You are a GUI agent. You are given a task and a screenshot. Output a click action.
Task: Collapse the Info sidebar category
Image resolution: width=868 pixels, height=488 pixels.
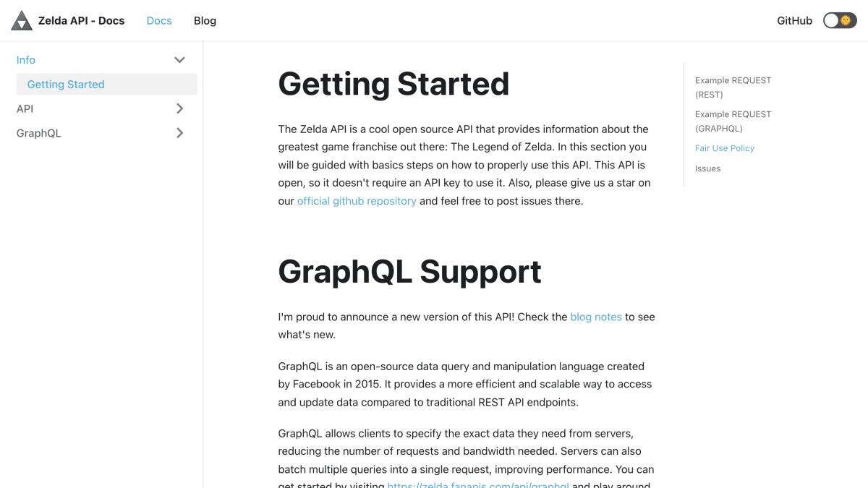(x=180, y=60)
